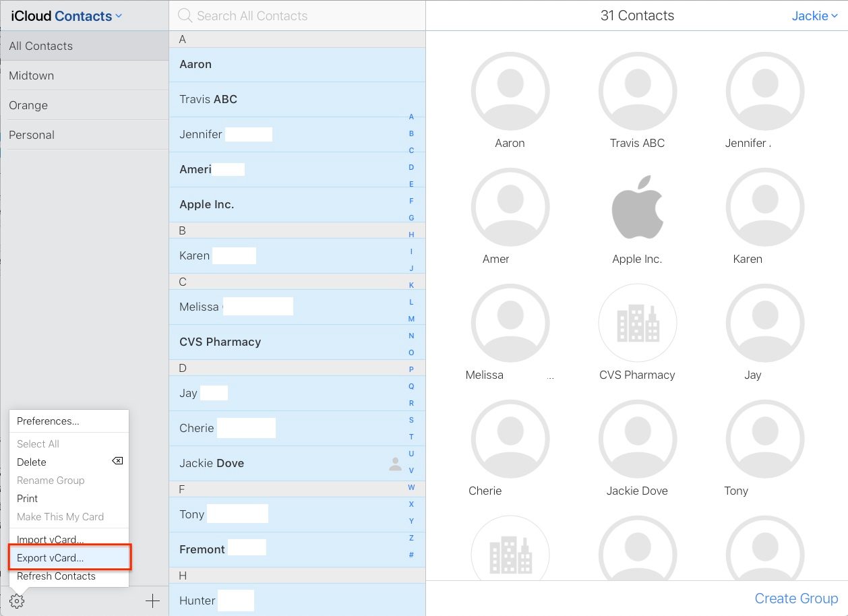Image resolution: width=848 pixels, height=616 pixels.
Task: Select Karen's avatar in the grid
Action: point(765,207)
